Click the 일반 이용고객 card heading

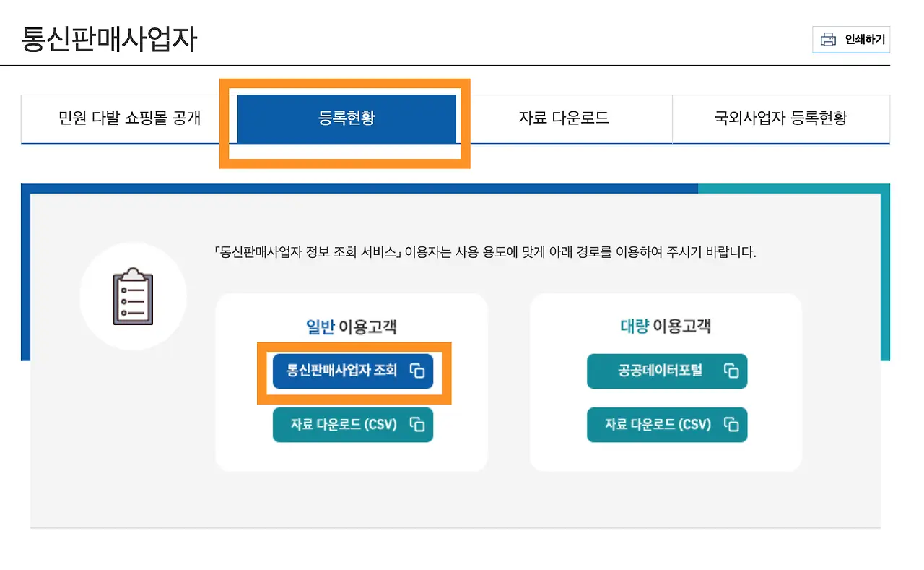tap(352, 326)
